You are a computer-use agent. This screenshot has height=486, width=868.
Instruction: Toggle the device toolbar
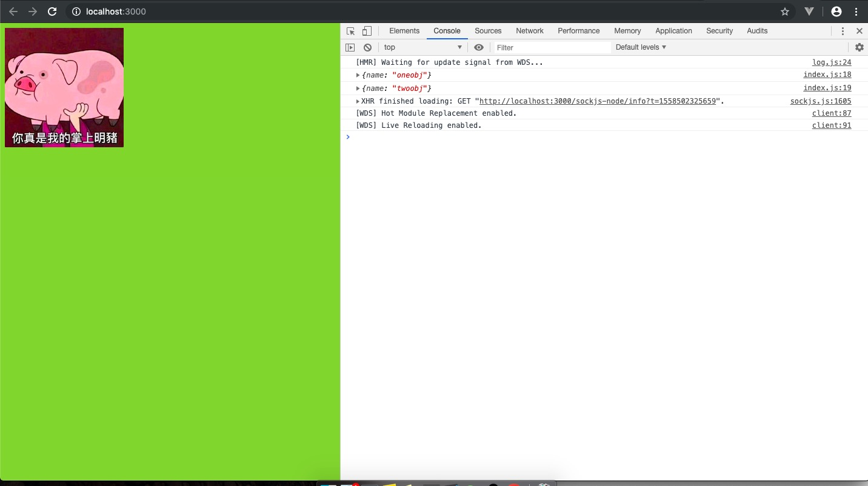[367, 31]
